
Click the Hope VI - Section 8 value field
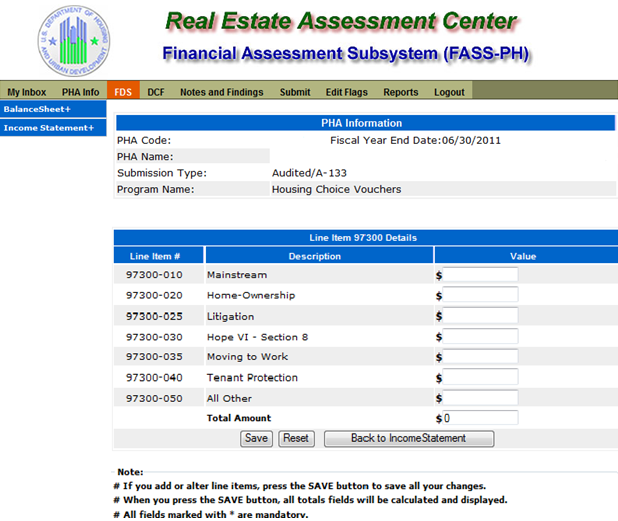click(480, 336)
